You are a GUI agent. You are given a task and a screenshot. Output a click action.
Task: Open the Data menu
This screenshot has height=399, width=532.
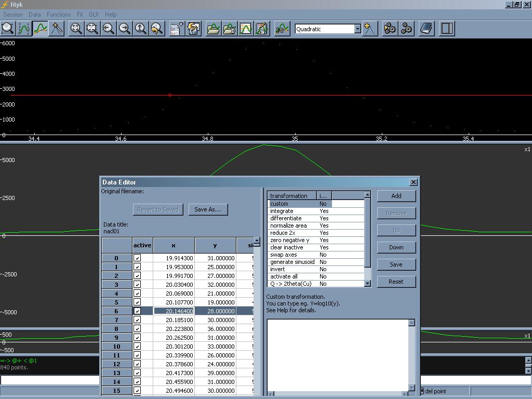(35, 15)
